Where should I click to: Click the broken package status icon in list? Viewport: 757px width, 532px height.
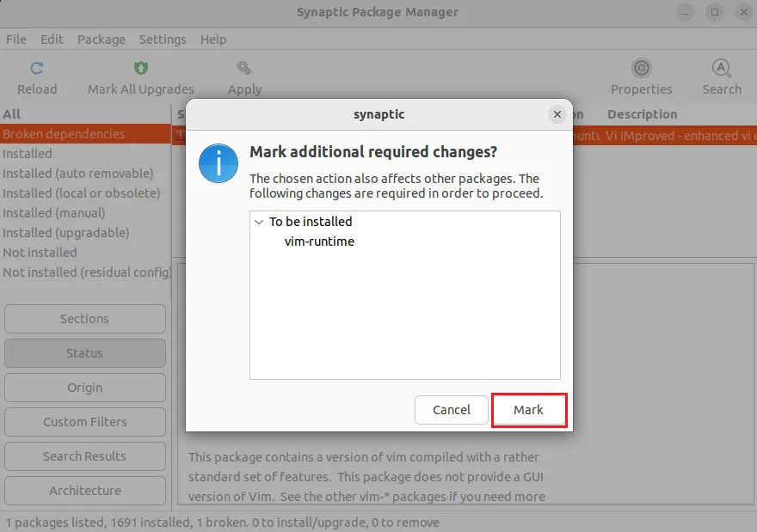point(180,136)
